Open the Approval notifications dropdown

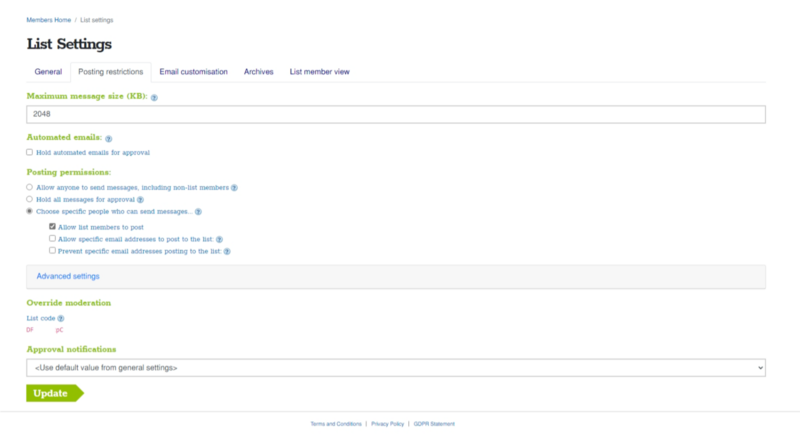point(396,368)
